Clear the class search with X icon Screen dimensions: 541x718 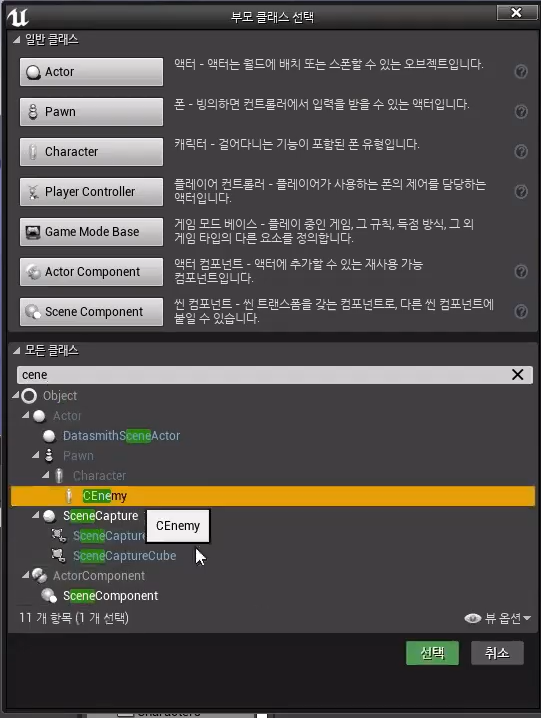[517, 375]
